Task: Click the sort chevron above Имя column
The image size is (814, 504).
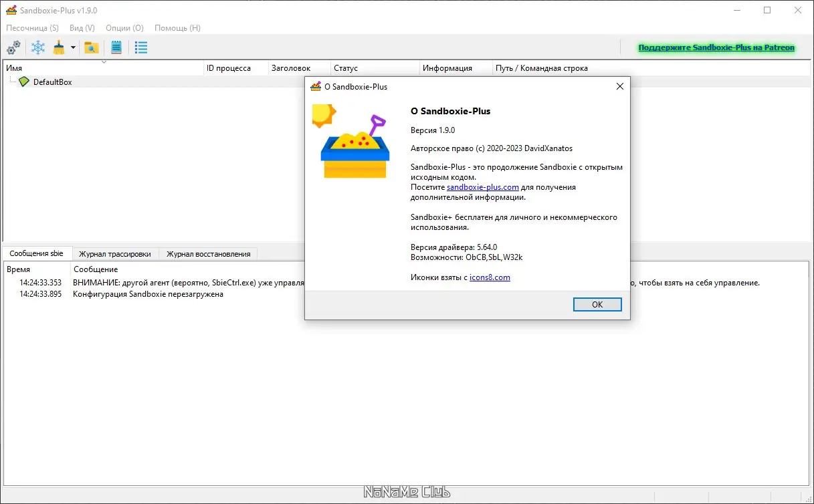Action: [104, 61]
